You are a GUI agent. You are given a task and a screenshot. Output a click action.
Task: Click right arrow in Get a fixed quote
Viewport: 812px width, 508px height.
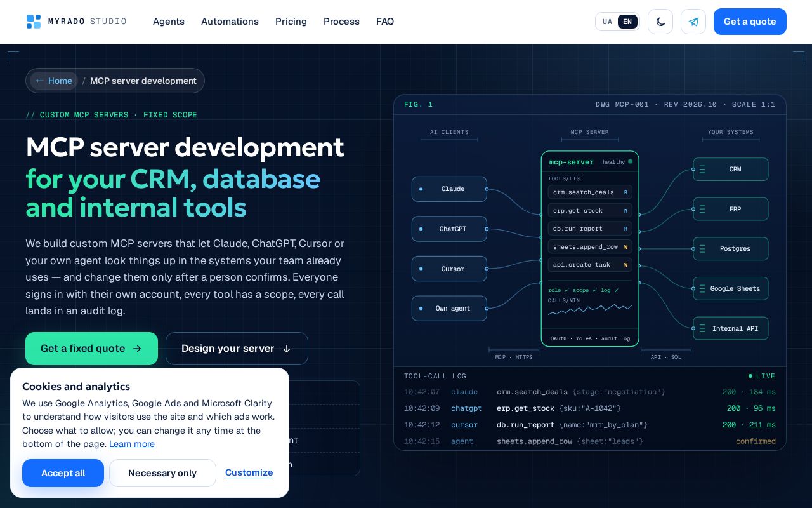[137, 349]
